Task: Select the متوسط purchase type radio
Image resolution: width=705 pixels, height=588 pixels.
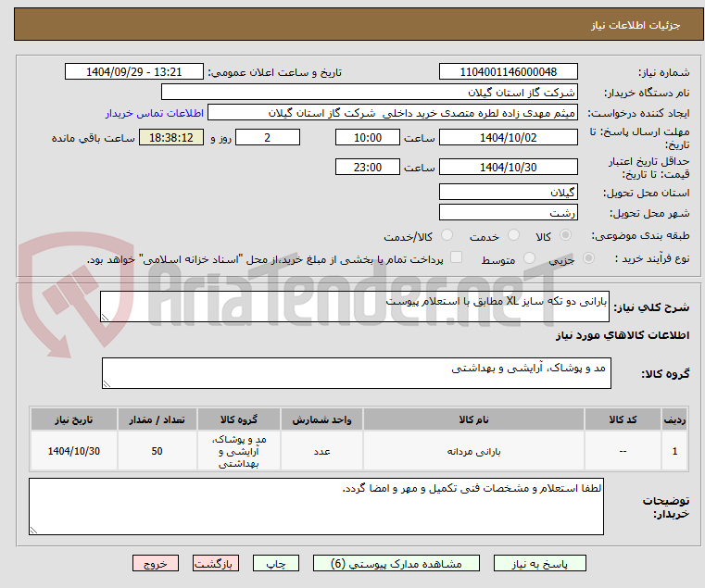Action: pyautogui.click(x=529, y=258)
